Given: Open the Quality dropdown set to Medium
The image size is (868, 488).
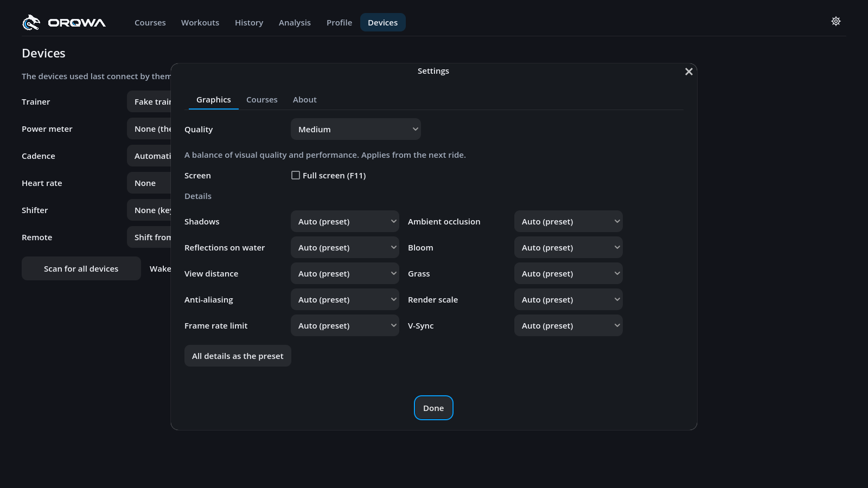Looking at the screenshot, I should coord(356,129).
